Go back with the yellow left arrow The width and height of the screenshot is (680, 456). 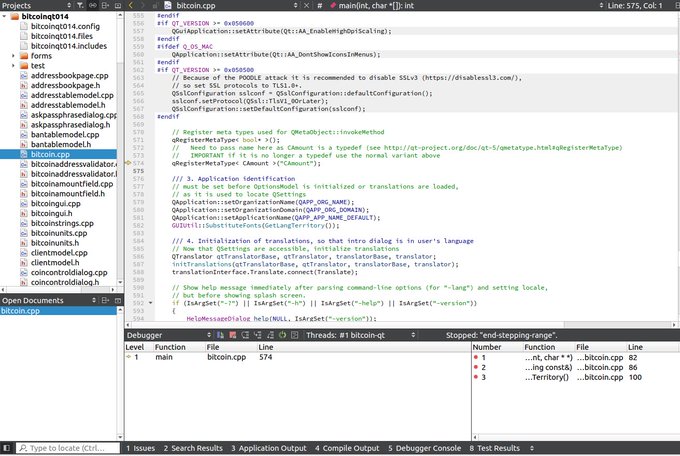point(131,5)
